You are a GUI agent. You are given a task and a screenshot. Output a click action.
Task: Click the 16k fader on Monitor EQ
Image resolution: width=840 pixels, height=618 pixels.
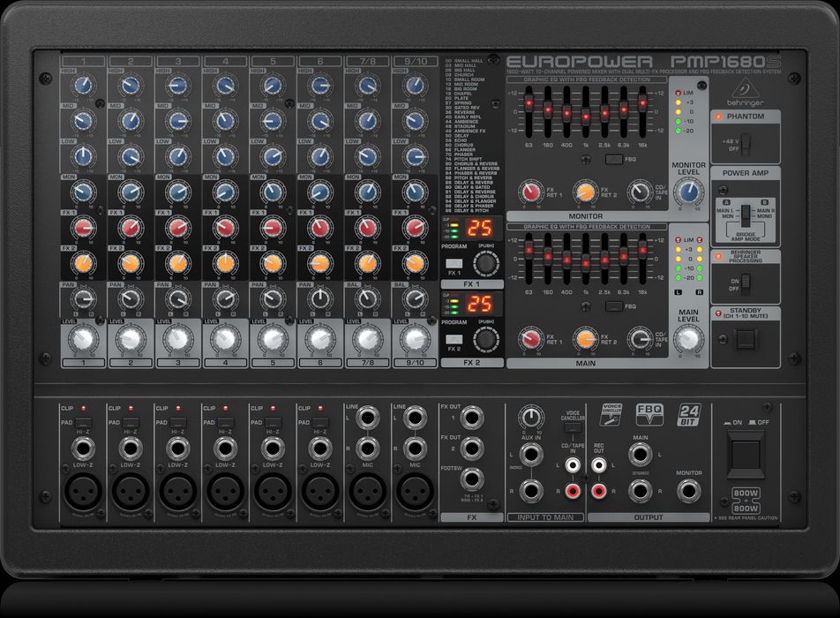[x=642, y=102]
